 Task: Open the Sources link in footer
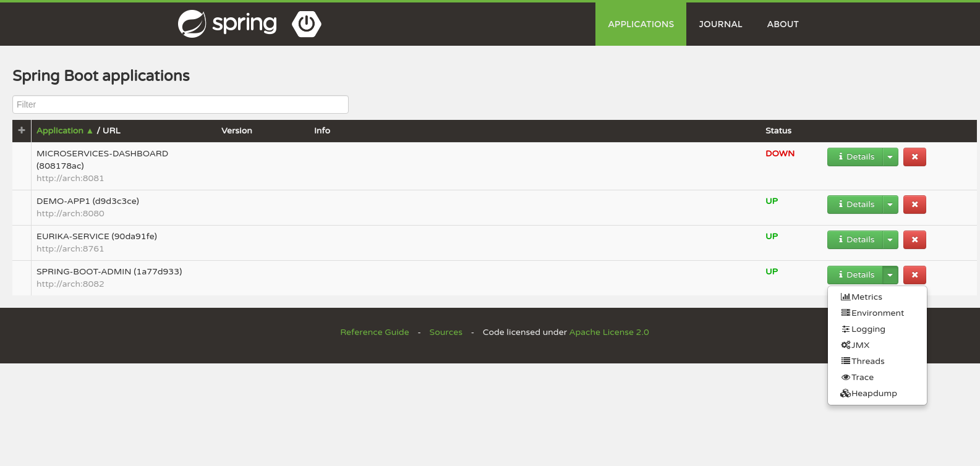tap(446, 332)
